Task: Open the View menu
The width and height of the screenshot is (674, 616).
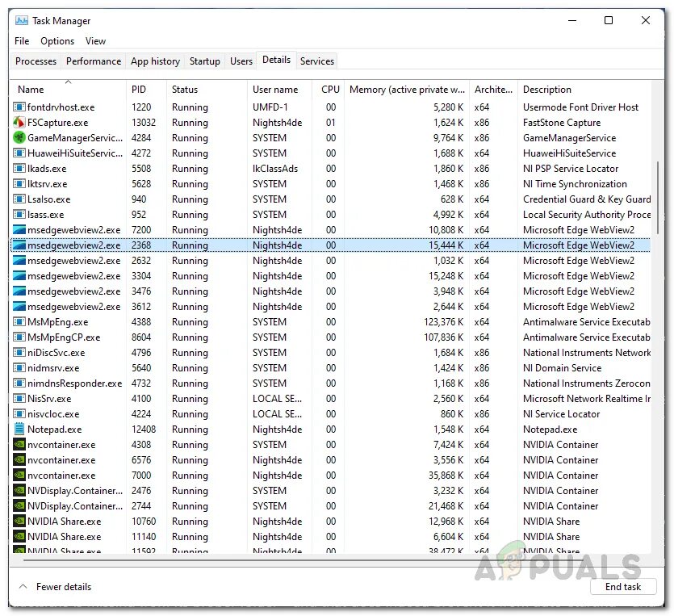Action: click(x=95, y=41)
